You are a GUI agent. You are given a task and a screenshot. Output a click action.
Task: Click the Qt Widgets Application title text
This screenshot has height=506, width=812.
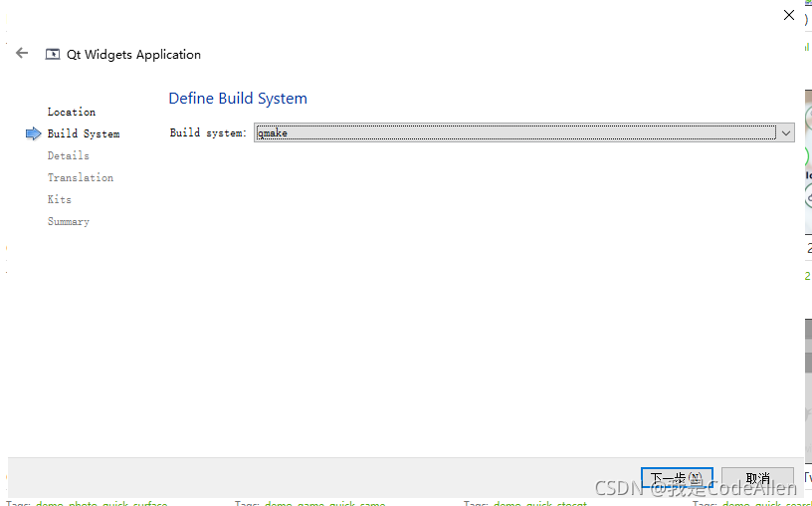pyautogui.click(x=133, y=55)
